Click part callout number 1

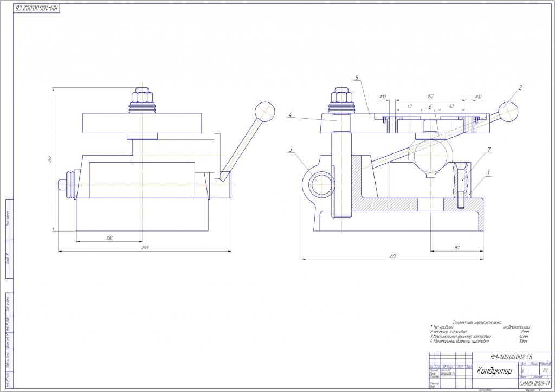pos(488,173)
